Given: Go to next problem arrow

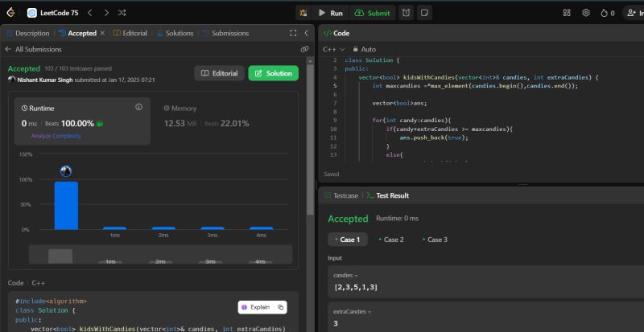Looking at the screenshot, I should (x=106, y=13).
